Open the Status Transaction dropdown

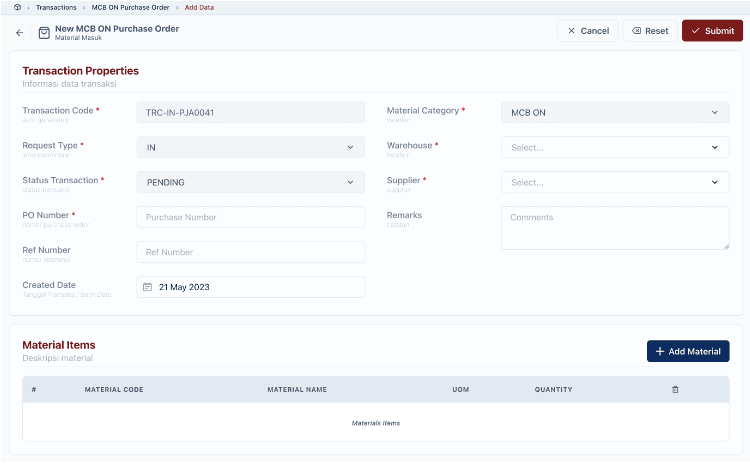pos(251,182)
